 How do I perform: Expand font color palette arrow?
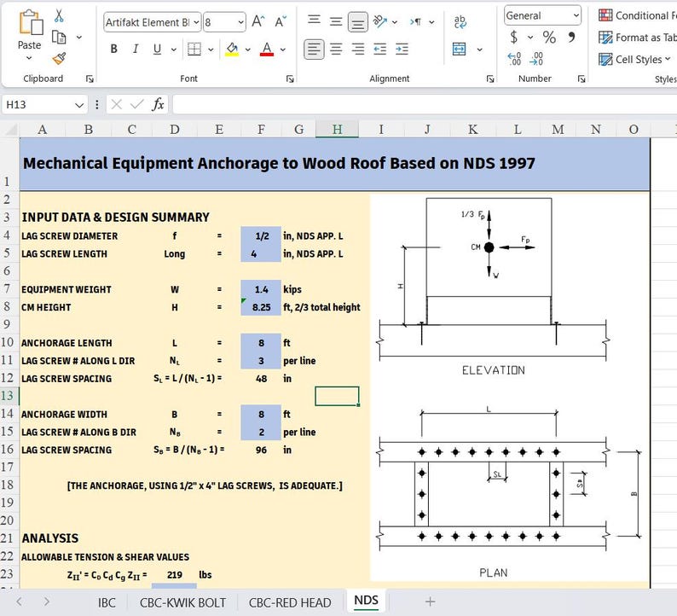283,49
